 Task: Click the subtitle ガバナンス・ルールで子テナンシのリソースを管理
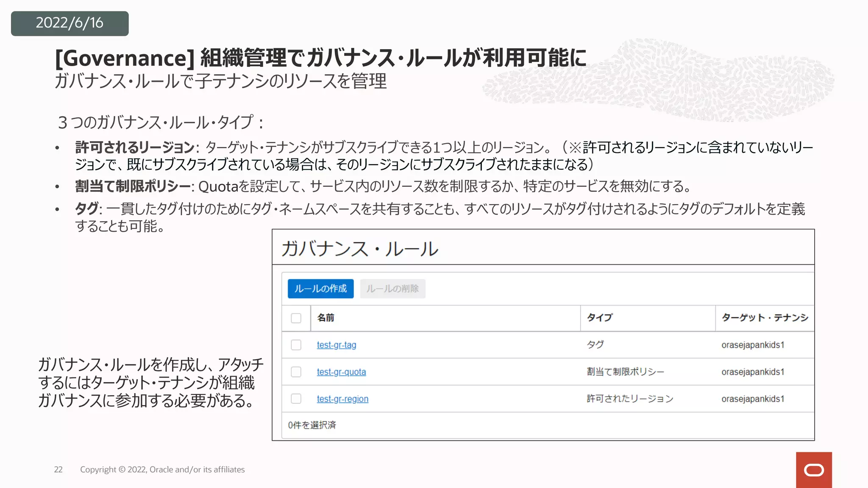point(220,81)
